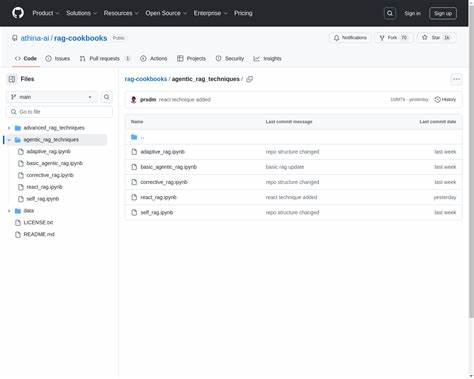The image size is (474, 379).
Task: Click file icon beside adaptive_rag.ipynb in table
Action: [134, 152]
